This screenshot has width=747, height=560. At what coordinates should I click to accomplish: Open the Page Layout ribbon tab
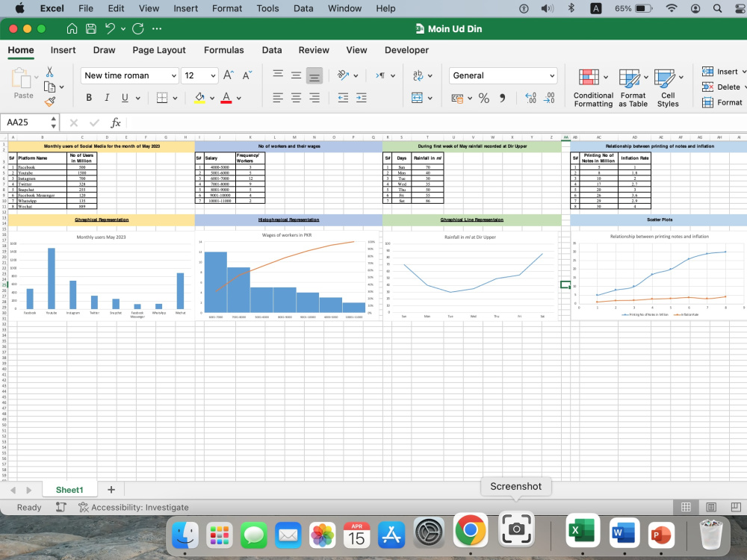(x=159, y=50)
